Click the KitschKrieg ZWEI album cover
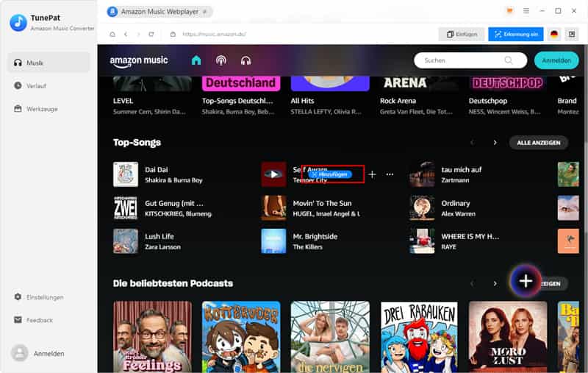Viewport: 588px width, 373px height. 126,208
